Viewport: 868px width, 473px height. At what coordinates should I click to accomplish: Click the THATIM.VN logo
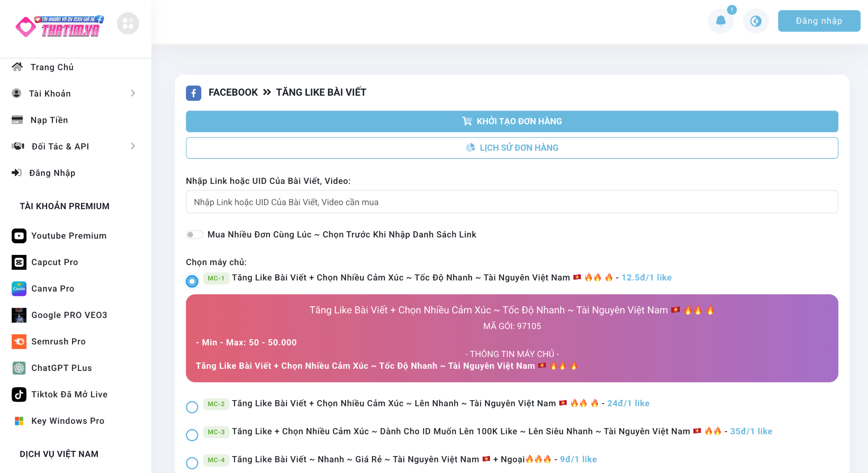point(59,26)
